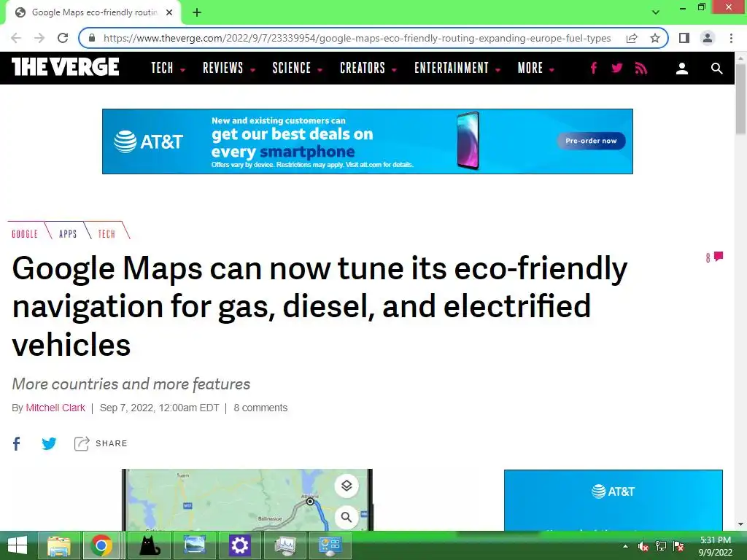Viewport: 747px width, 560px height.
Task: Click the AT&T sidebar advertisement
Action: (x=613, y=500)
